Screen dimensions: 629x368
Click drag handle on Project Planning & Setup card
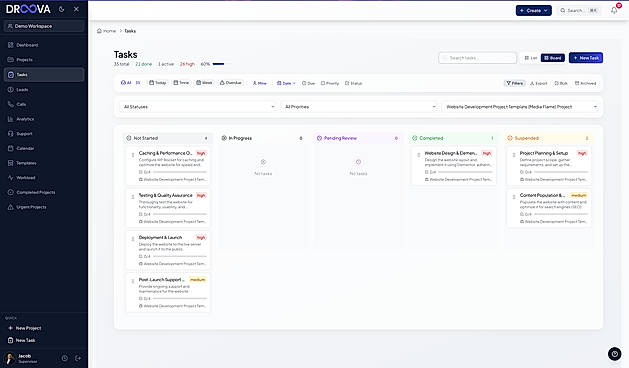(x=514, y=155)
